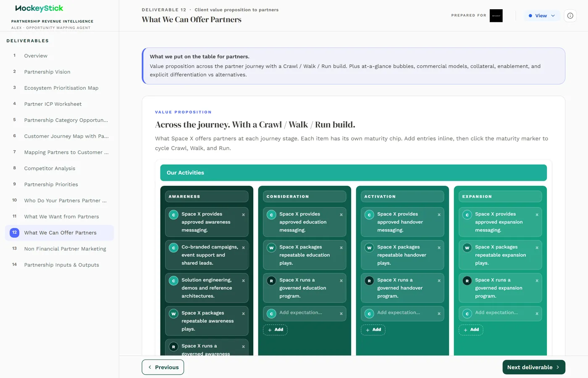Cycle maturity chip on 'approved education messaging' item
This screenshot has width=588, height=378.
(x=271, y=215)
